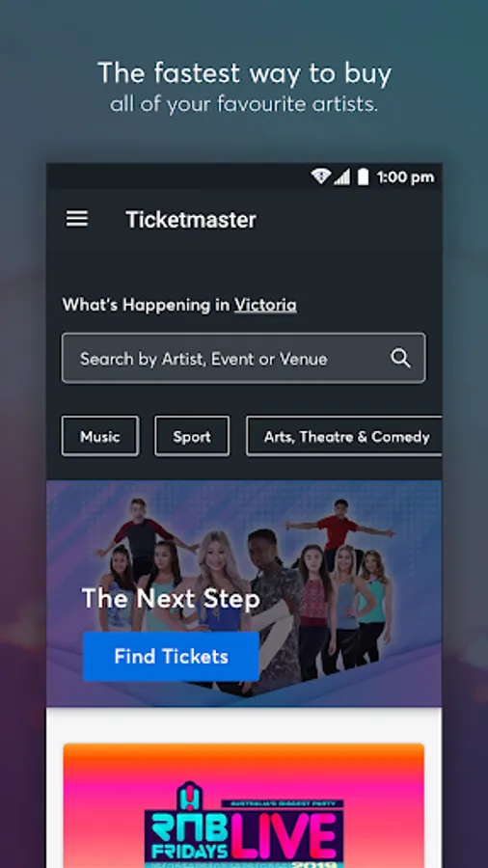The image size is (488, 868).
Task: Select the Music category
Action: (100, 436)
